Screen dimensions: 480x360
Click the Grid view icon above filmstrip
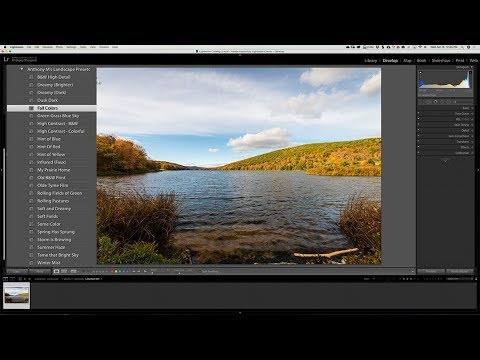(x=20, y=279)
